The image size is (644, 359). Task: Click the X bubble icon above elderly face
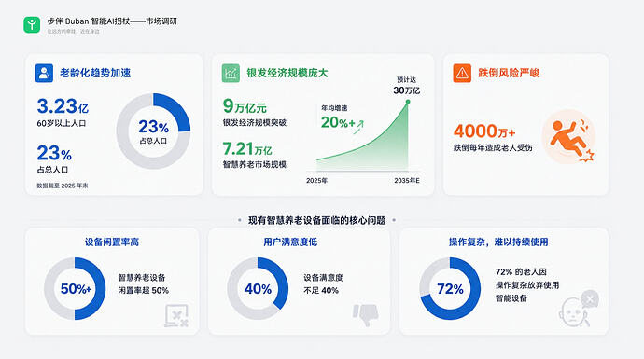point(590,299)
